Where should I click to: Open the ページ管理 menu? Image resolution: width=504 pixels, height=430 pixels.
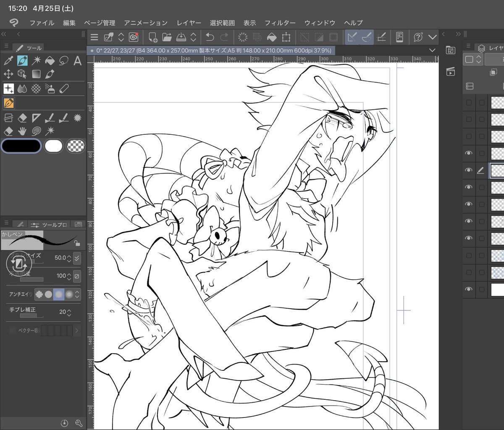(x=100, y=23)
